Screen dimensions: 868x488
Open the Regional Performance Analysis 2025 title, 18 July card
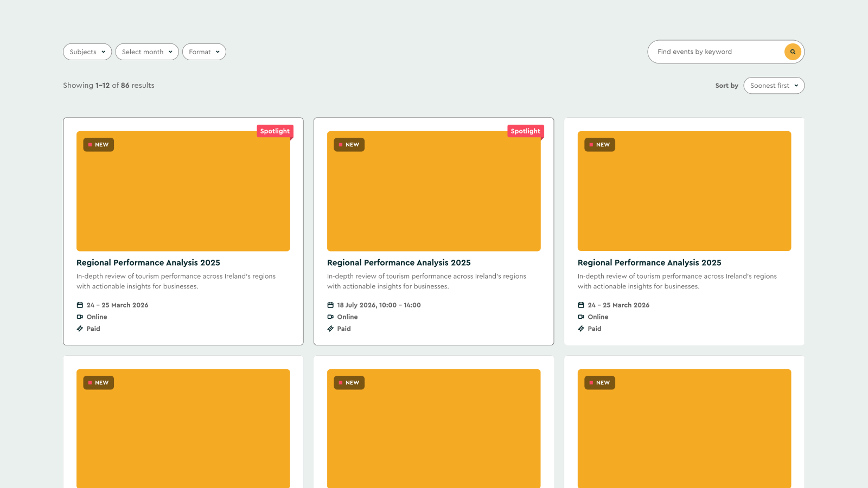399,263
